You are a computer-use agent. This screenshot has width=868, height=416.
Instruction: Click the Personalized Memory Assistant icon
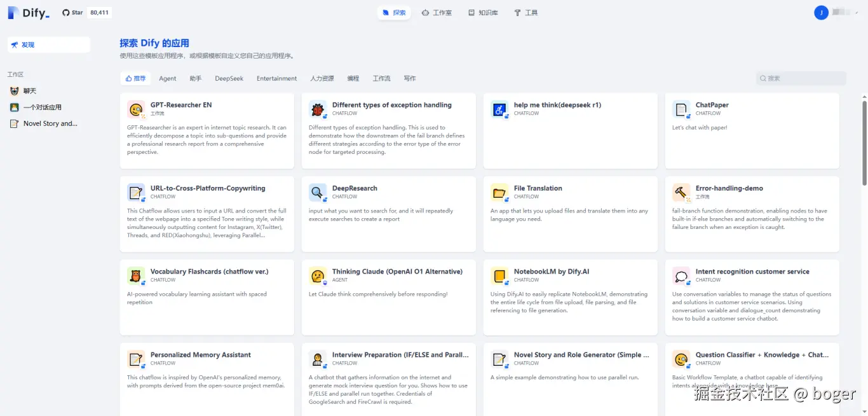tap(136, 359)
